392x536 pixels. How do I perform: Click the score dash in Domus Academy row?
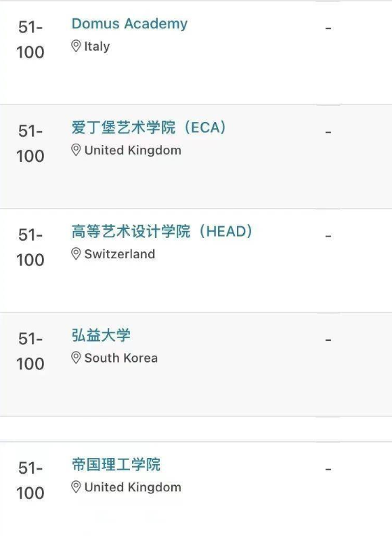[328, 28]
